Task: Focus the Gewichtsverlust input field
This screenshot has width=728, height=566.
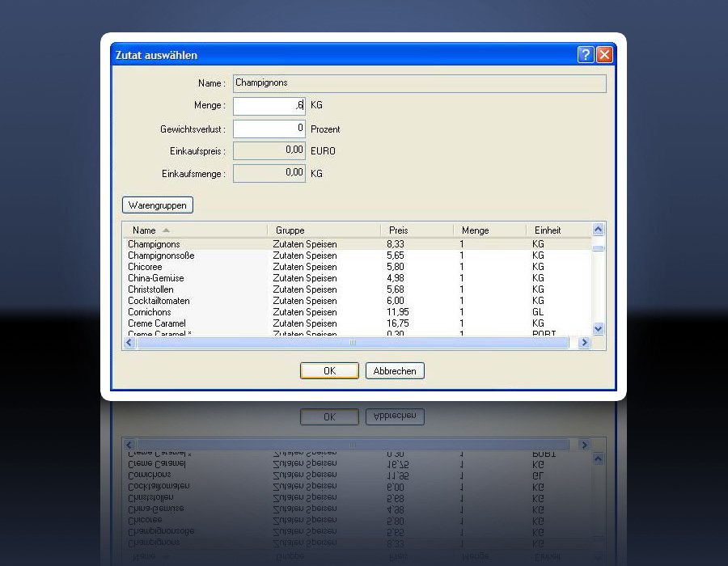Action: tap(269, 129)
